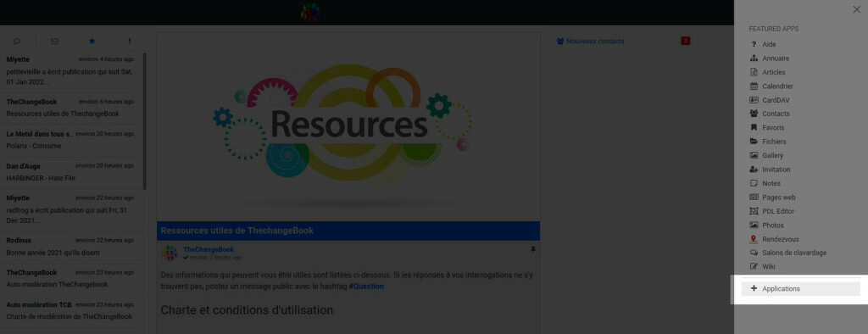The width and height of the screenshot is (868, 334).
Task: Click the #Question hashtag link
Action: click(366, 287)
